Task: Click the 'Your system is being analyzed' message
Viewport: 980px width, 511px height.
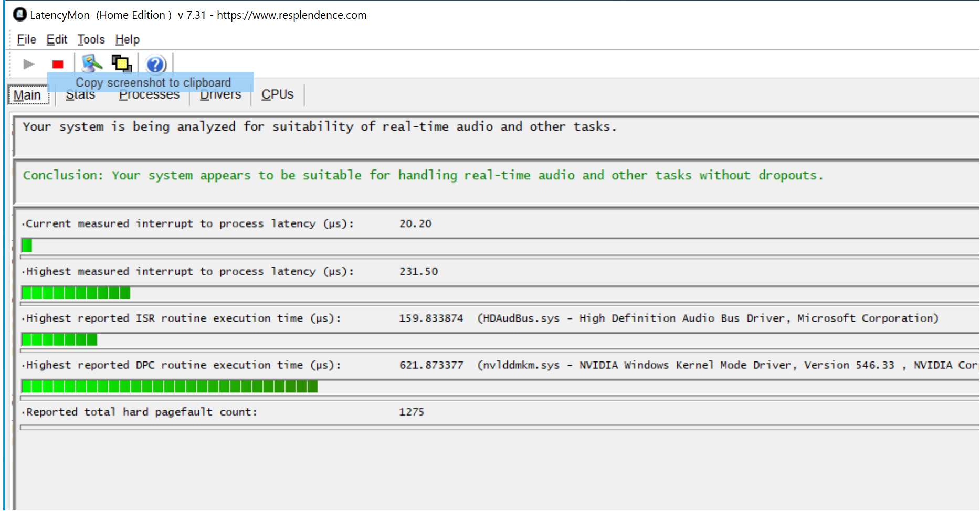Action: 319,127
